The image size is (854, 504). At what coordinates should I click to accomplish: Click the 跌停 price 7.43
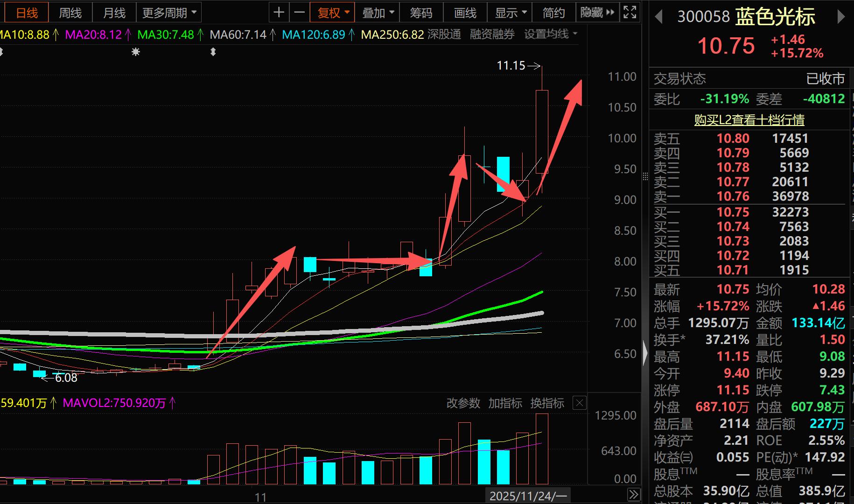(x=832, y=390)
